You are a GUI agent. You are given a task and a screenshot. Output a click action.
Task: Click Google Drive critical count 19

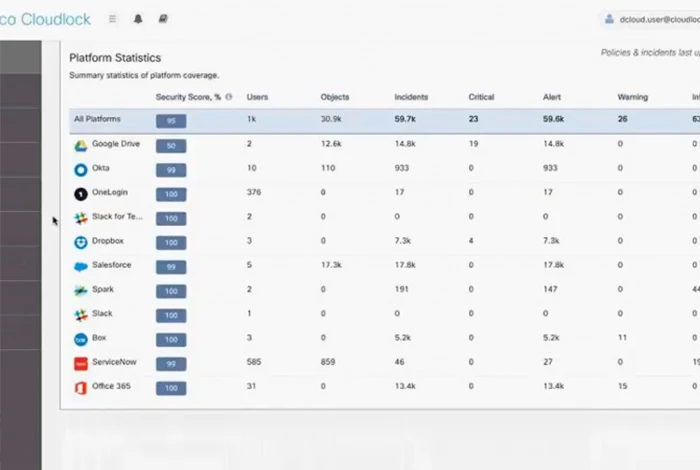tap(473, 144)
